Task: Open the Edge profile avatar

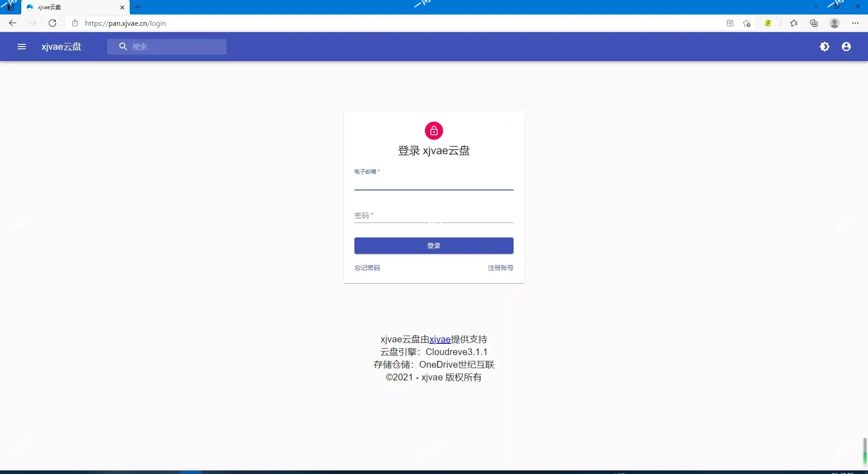Action: (x=834, y=23)
